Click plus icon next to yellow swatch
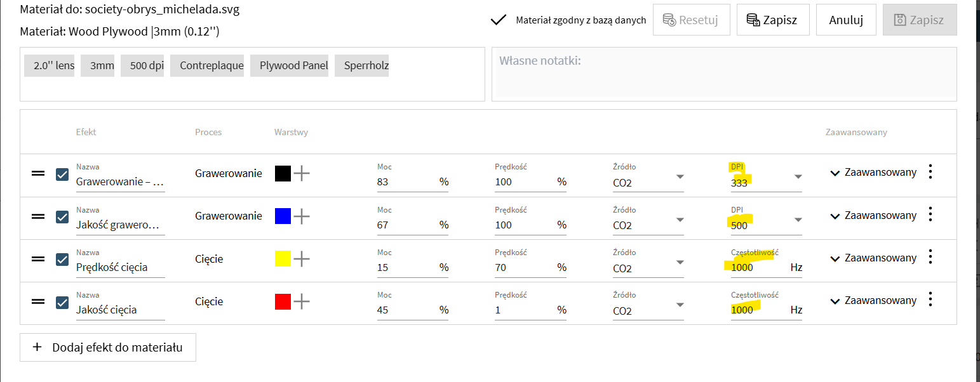The height and width of the screenshot is (382, 980). click(302, 259)
